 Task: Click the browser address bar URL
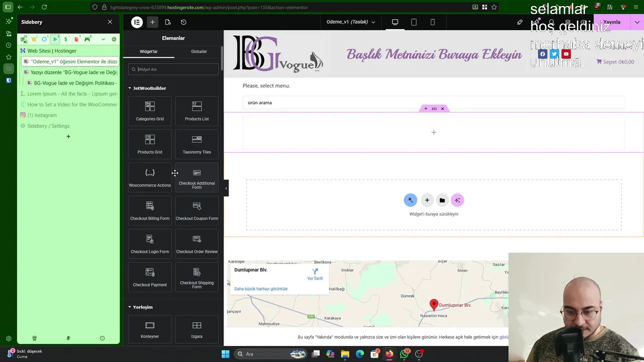point(209,7)
